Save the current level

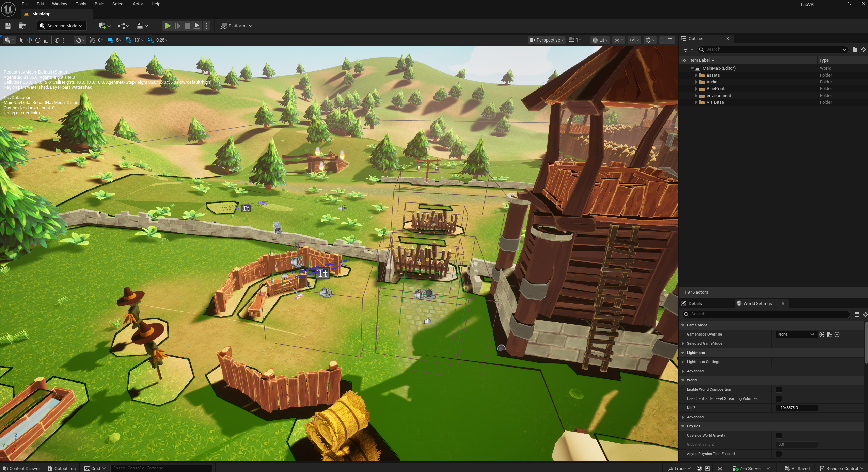(x=8, y=26)
